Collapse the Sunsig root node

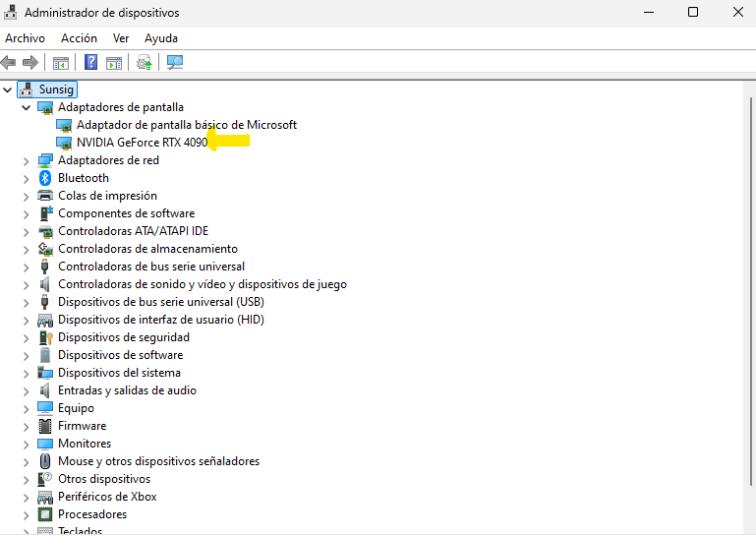(7, 89)
